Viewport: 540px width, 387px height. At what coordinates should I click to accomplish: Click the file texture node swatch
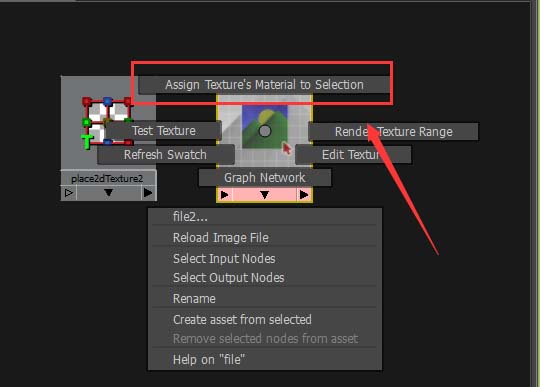tap(265, 127)
